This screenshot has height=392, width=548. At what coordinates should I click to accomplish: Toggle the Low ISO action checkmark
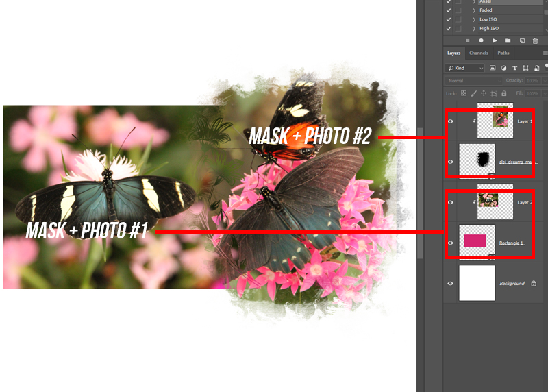coord(449,19)
